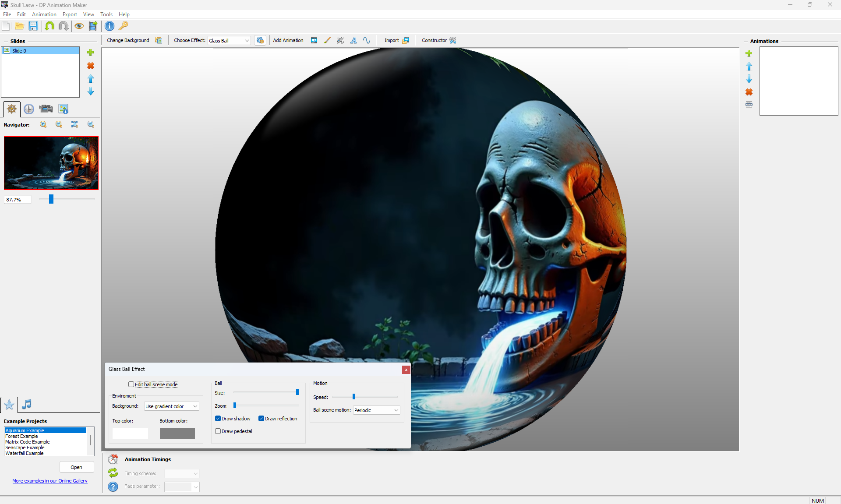Screen dimensions: 841x504
Task: Click the text animation letter A icon
Action: (353, 40)
